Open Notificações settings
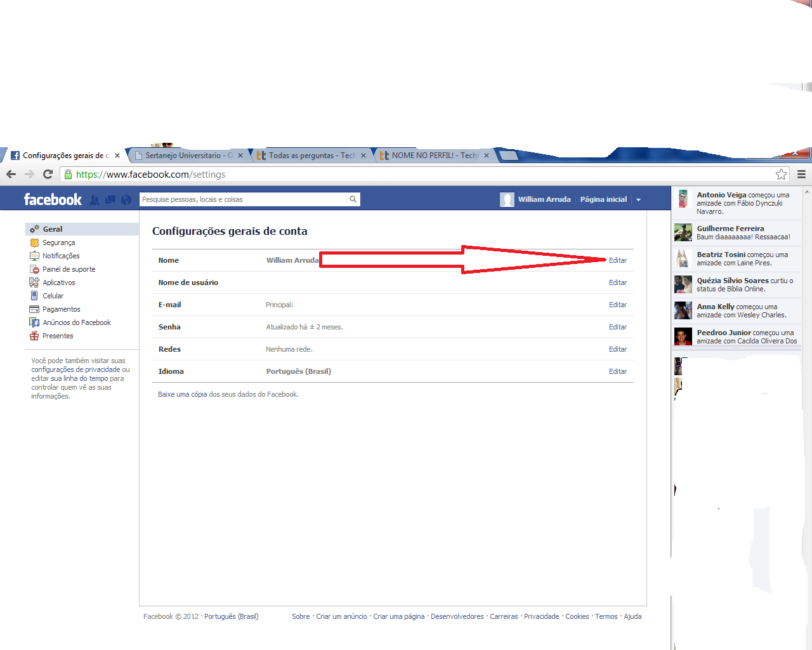 pyautogui.click(x=61, y=256)
